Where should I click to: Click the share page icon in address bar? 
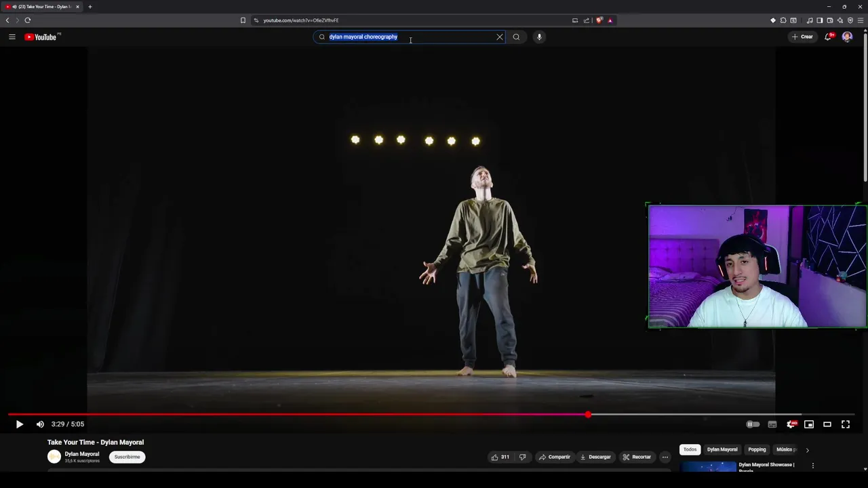(x=587, y=20)
